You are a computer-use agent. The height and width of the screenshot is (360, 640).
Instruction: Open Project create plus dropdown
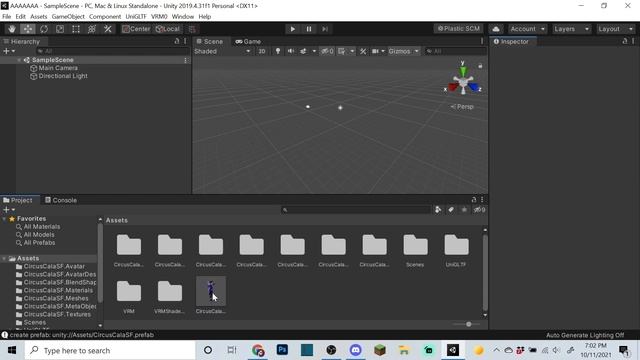coord(9,210)
